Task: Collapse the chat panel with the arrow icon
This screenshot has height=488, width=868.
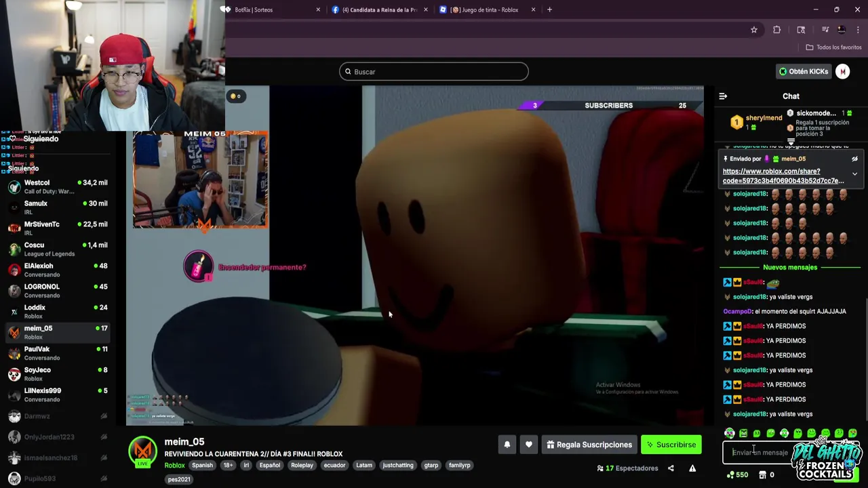Action: (723, 96)
